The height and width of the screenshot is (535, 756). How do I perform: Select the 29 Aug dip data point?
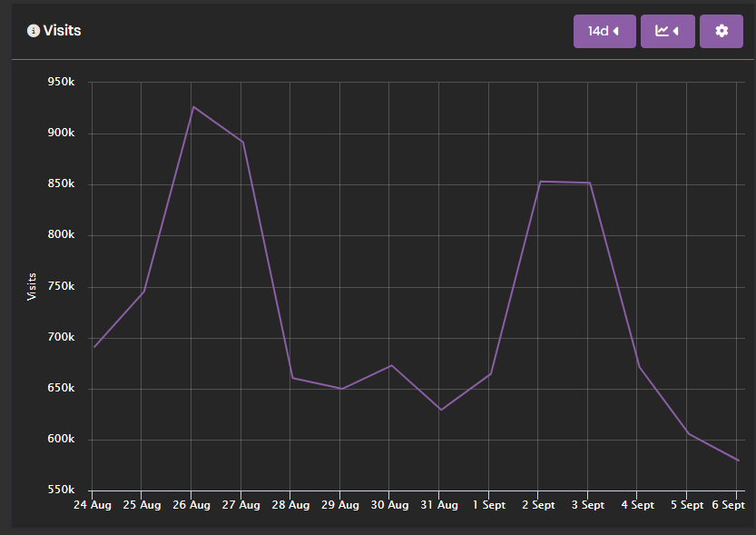click(340, 388)
